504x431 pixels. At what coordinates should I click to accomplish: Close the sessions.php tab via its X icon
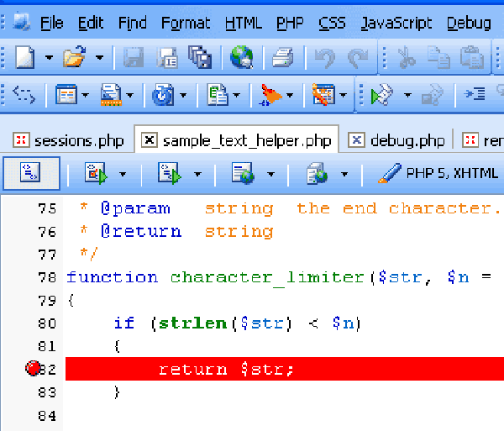[x=21, y=139]
